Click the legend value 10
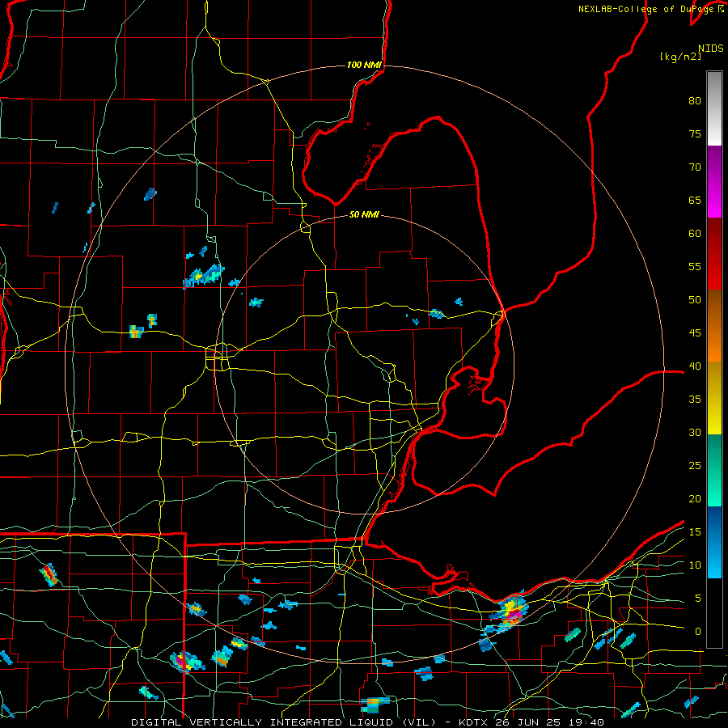The image size is (728, 728). 695,565
